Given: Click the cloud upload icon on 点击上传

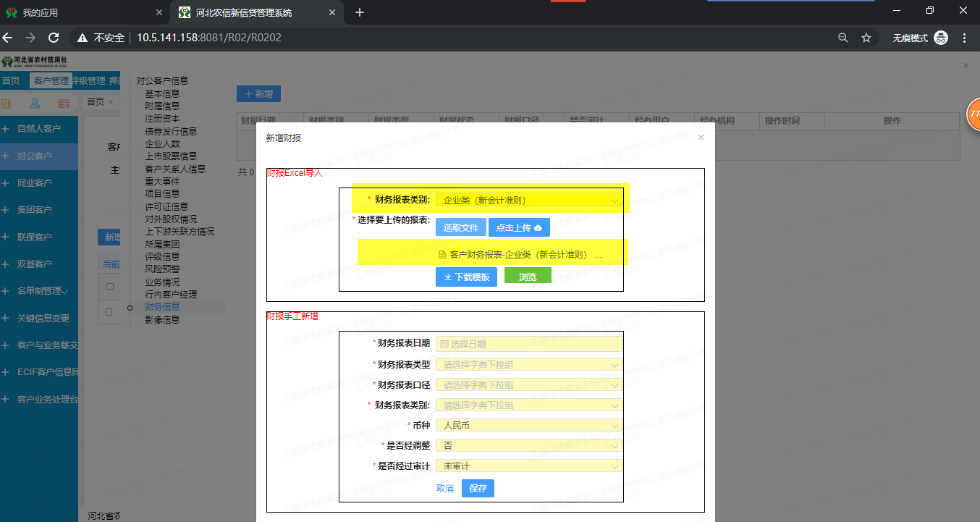Looking at the screenshot, I should 536,227.
